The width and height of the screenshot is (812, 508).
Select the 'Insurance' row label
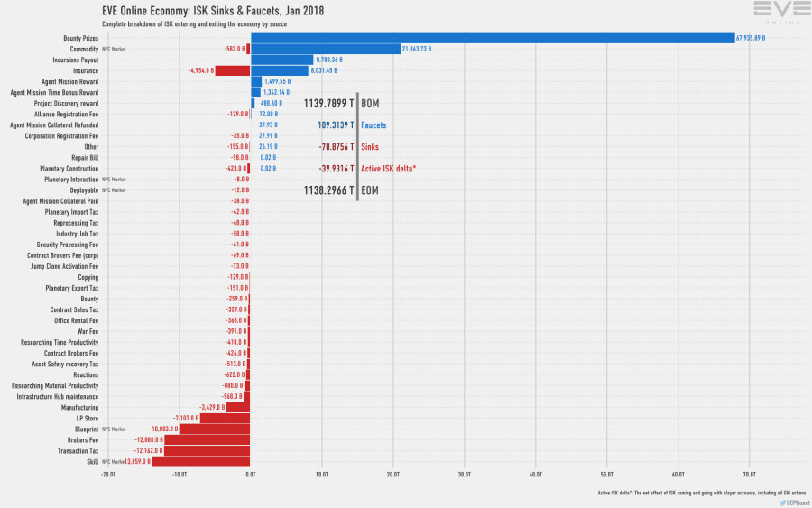click(86, 71)
